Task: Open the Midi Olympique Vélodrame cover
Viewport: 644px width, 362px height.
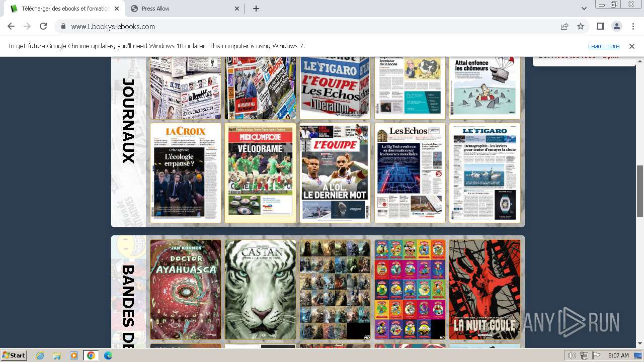Action: [x=260, y=172]
